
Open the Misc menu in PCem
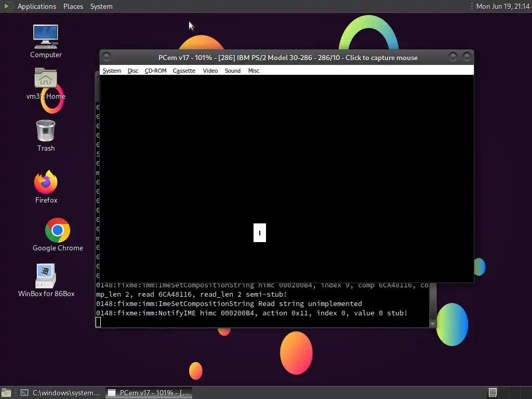point(254,71)
